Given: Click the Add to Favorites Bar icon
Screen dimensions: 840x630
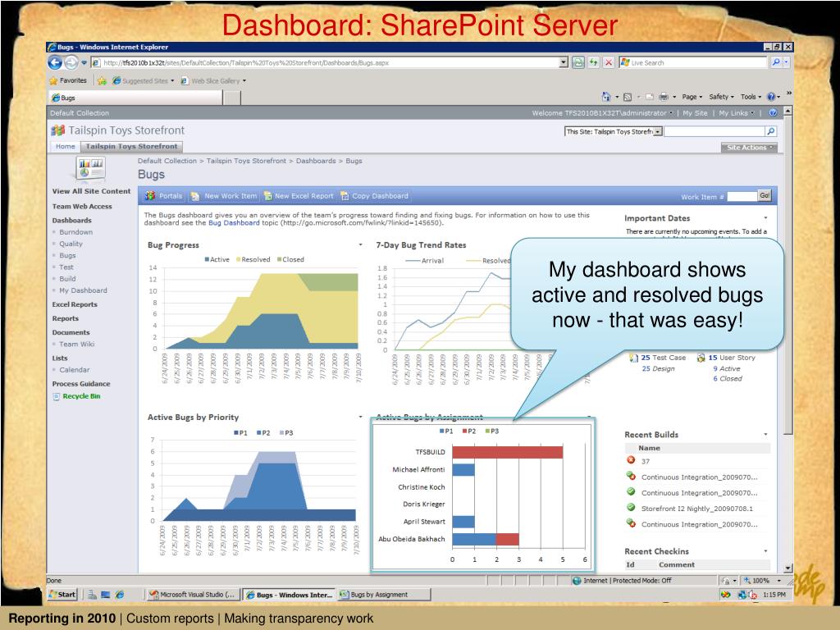Looking at the screenshot, I should pos(102,81).
